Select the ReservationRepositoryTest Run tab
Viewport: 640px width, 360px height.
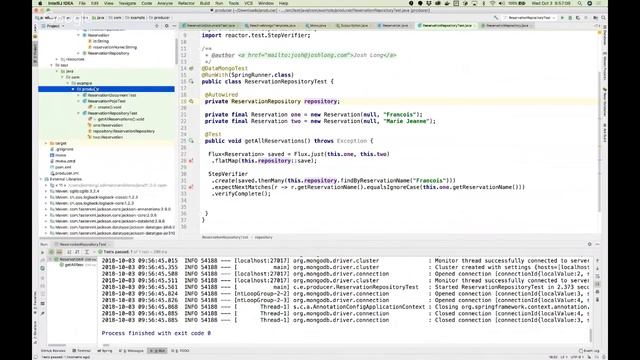coord(83,244)
